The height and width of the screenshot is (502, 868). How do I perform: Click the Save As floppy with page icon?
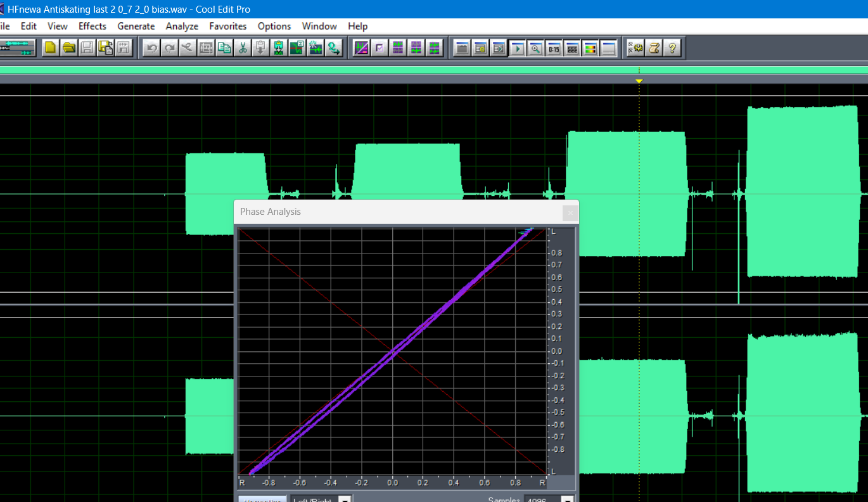click(106, 48)
